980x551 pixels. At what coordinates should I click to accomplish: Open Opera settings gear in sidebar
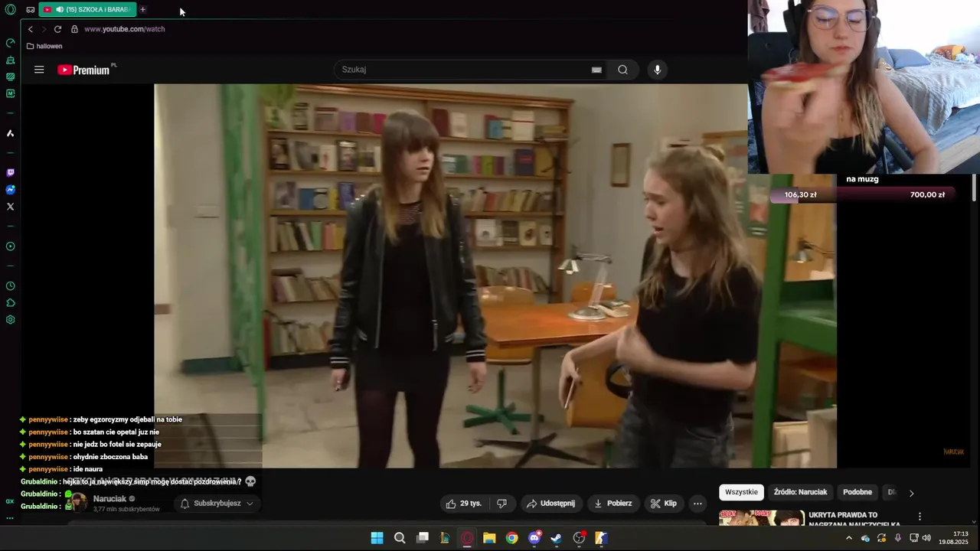click(x=10, y=320)
